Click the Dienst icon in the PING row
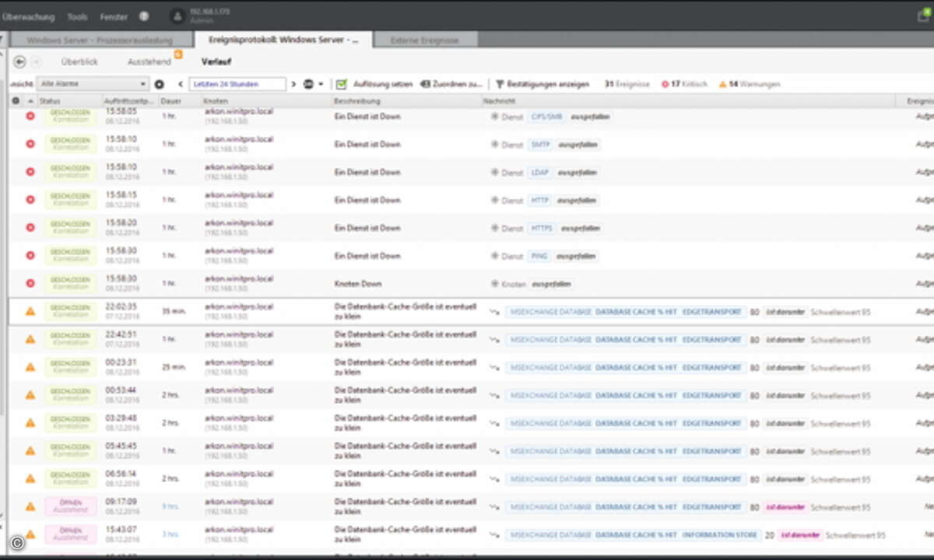 point(494,256)
